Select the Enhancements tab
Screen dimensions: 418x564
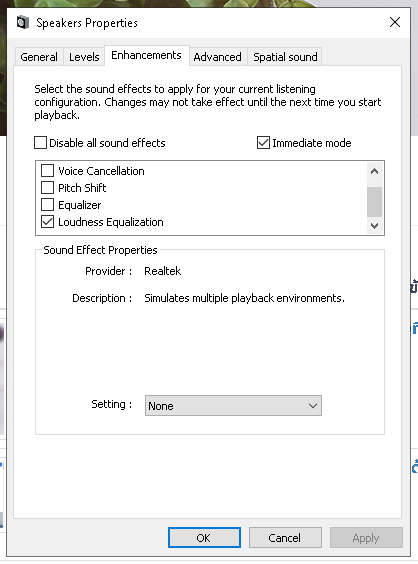pos(146,55)
